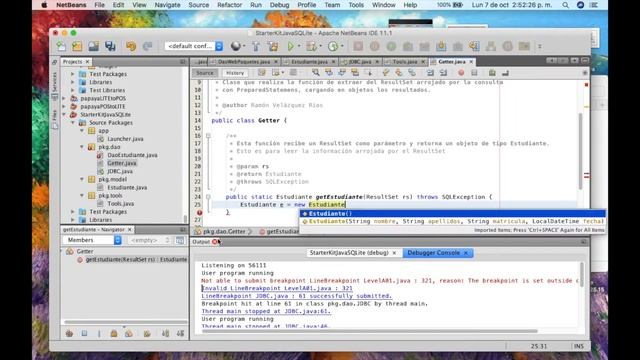Open the Members dropdown in Navigator

pyautogui.click(x=92, y=240)
